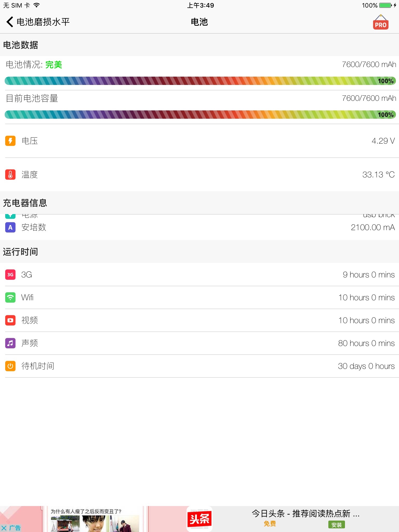
Task: Tap the red video play icon
Action: pyautogui.click(x=10, y=320)
